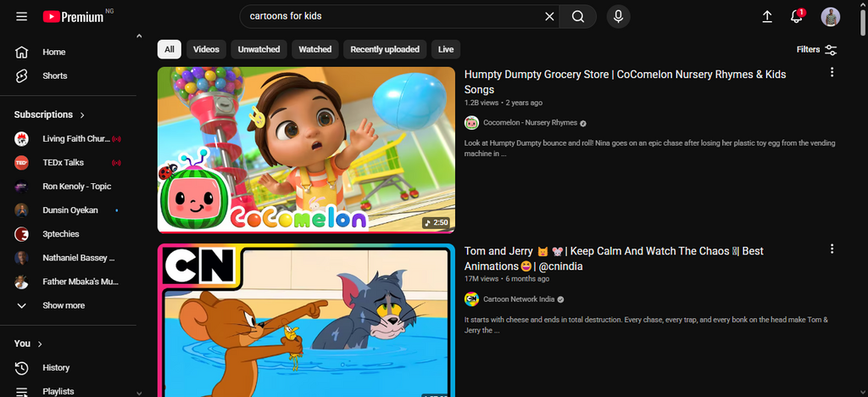Select the Recently uploaded filter chip

385,49
